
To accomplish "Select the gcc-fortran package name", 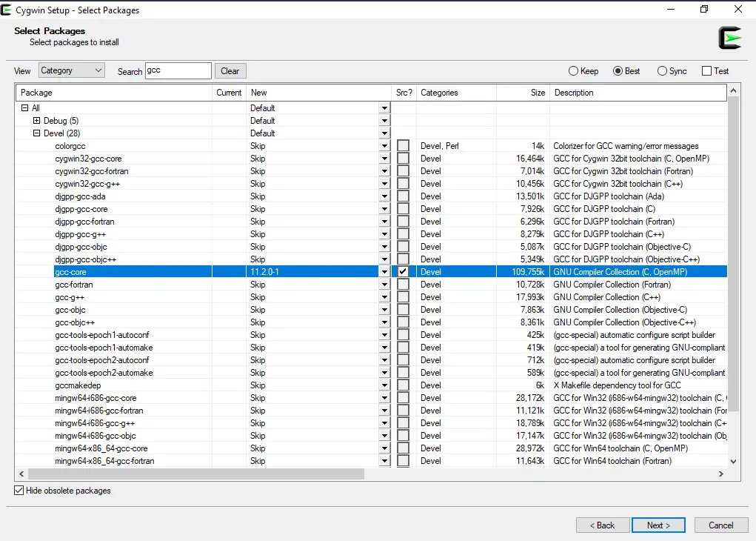I will click(74, 285).
